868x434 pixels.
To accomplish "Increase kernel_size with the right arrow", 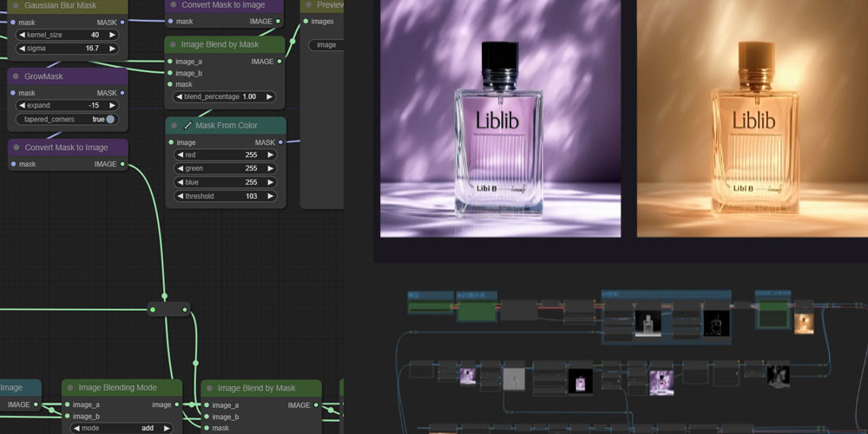I will tap(112, 35).
